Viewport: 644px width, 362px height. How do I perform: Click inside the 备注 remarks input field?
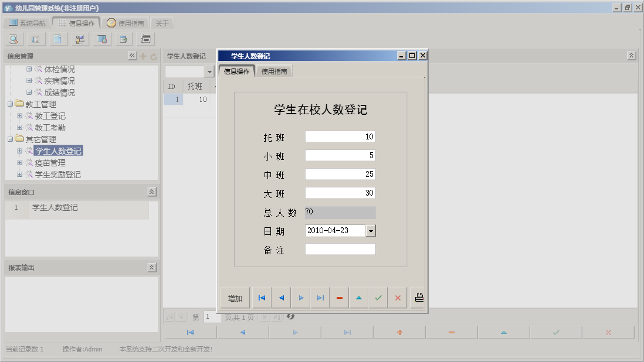[x=339, y=248]
